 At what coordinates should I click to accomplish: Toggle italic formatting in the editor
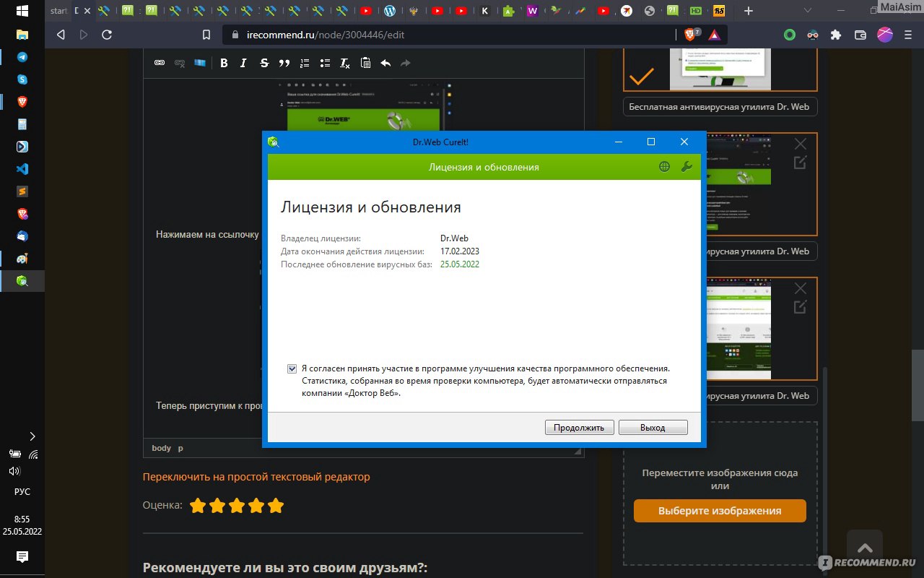click(244, 64)
